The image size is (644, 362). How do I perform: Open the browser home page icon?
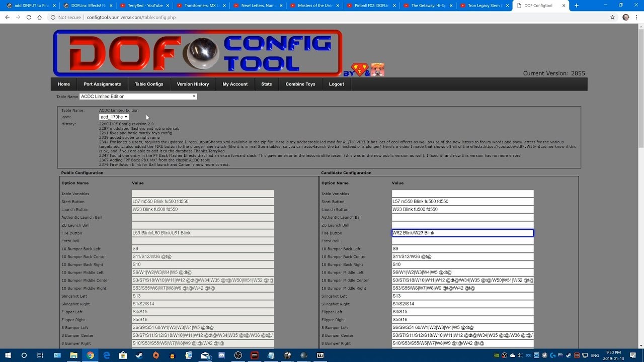pos(40,17)
